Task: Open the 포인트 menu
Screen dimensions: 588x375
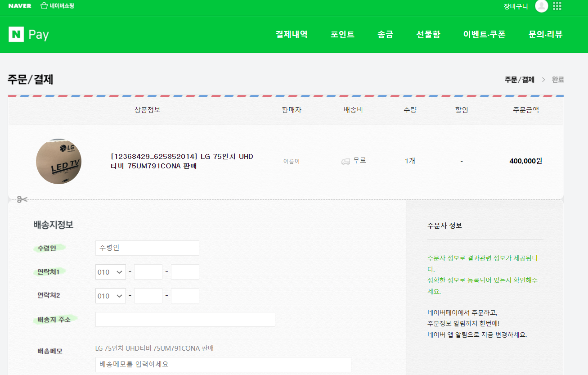Action: (x=342, y=34)
